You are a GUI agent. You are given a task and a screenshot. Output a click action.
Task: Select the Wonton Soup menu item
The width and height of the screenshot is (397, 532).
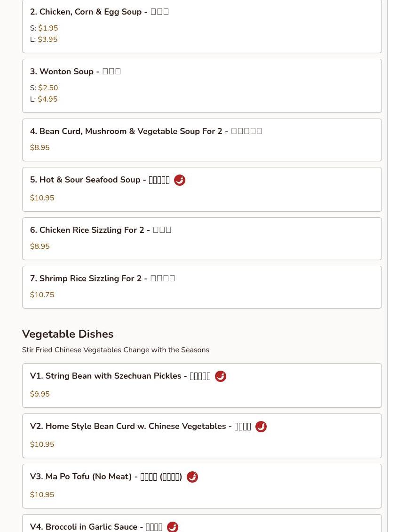[x=202, y=86]
